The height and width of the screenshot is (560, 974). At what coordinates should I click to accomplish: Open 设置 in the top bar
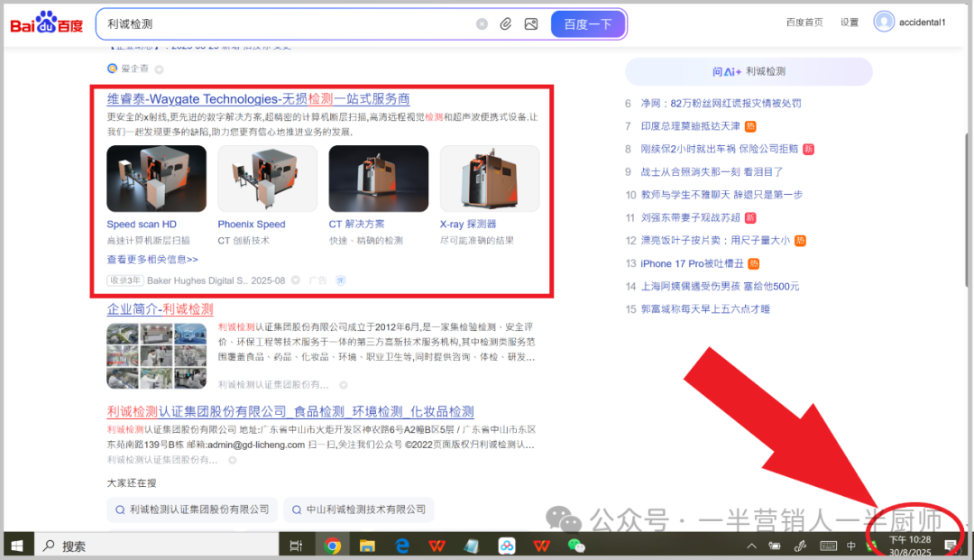pyautogui.click(x=850, y=23)
